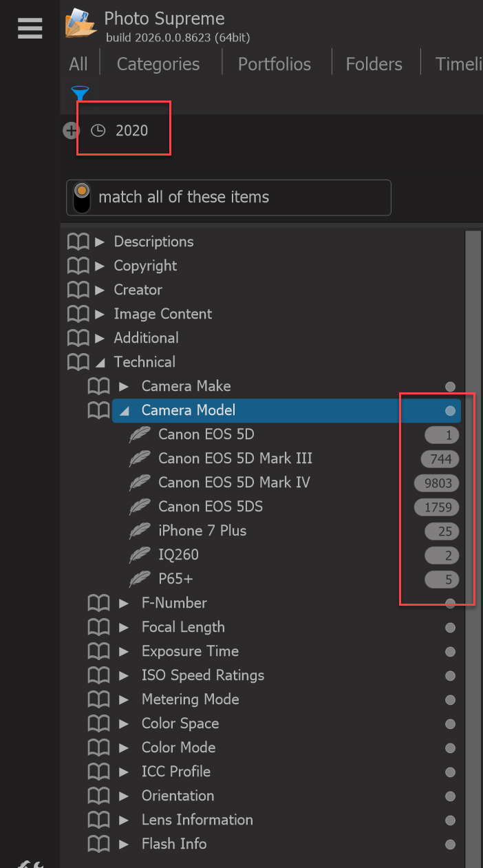Toggle the match all of these items switch
The height and width of the screenshot is (868, 483).
coord(81,198)
